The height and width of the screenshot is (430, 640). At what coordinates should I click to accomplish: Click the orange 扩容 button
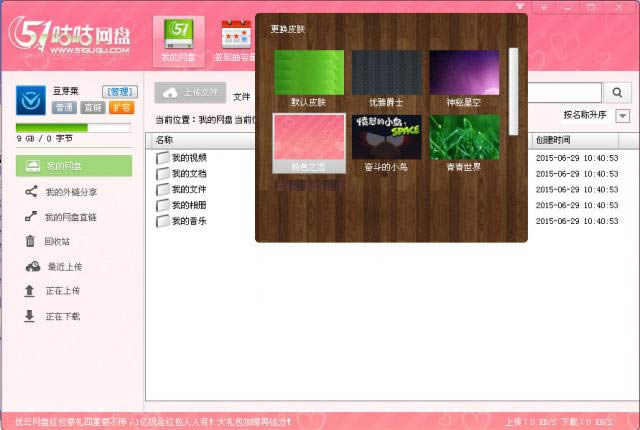click(x=120, y=108)
